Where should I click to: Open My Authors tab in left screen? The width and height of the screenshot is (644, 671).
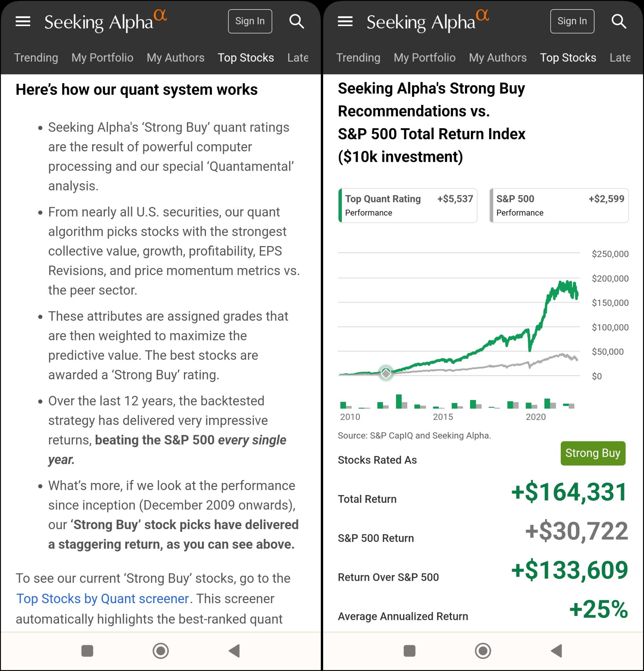point(175,58)
